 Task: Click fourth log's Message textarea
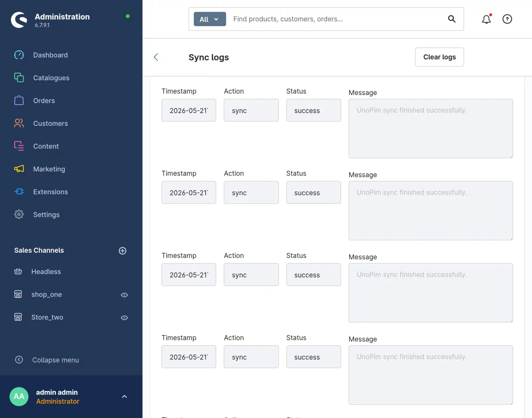(x=431, y=375)
